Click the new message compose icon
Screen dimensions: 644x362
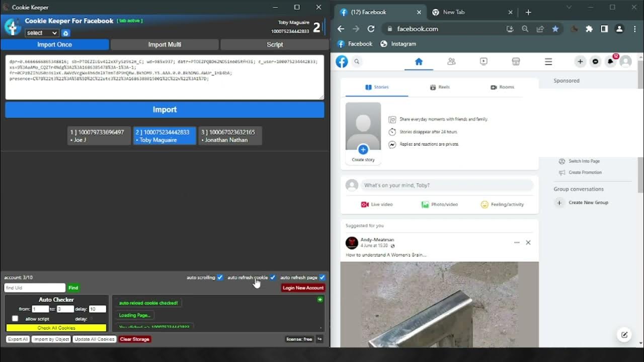(624, 335)
